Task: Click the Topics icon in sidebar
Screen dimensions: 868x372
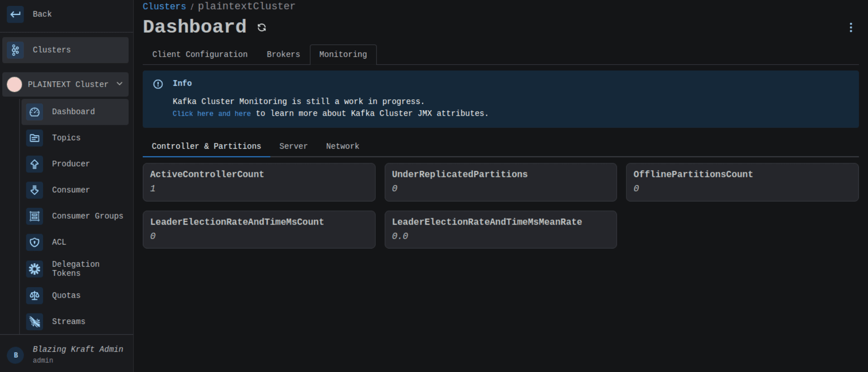Action: (34, 138)
